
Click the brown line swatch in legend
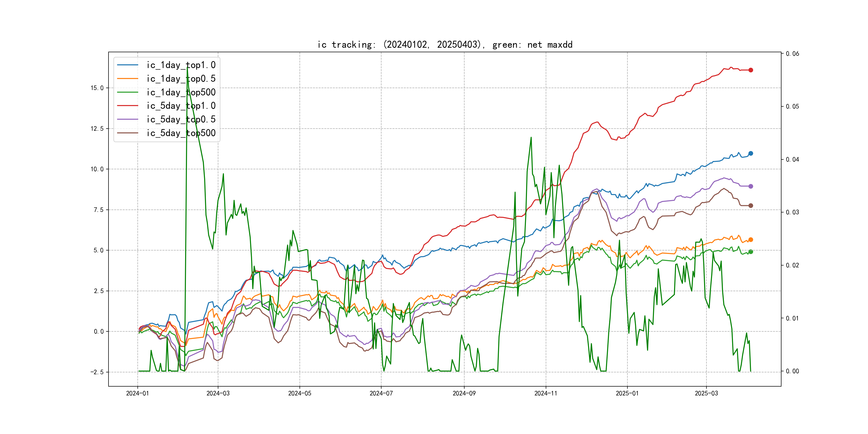(128, 133)
